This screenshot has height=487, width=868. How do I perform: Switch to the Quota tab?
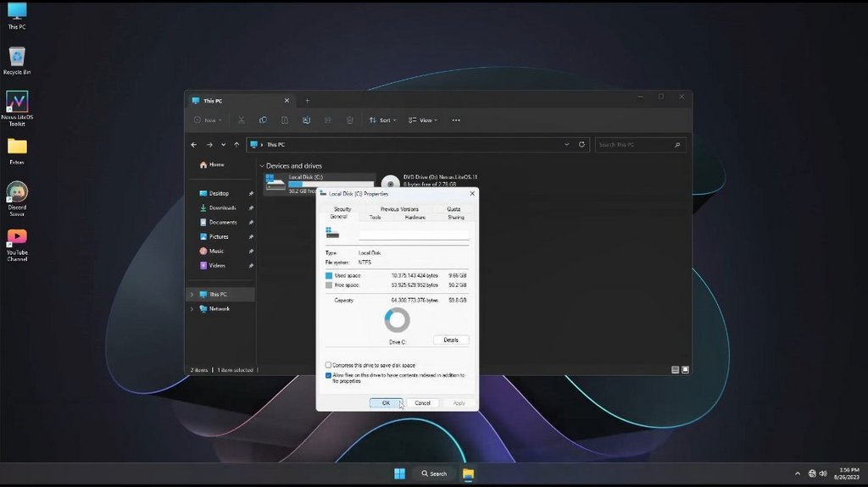[453, 209]
